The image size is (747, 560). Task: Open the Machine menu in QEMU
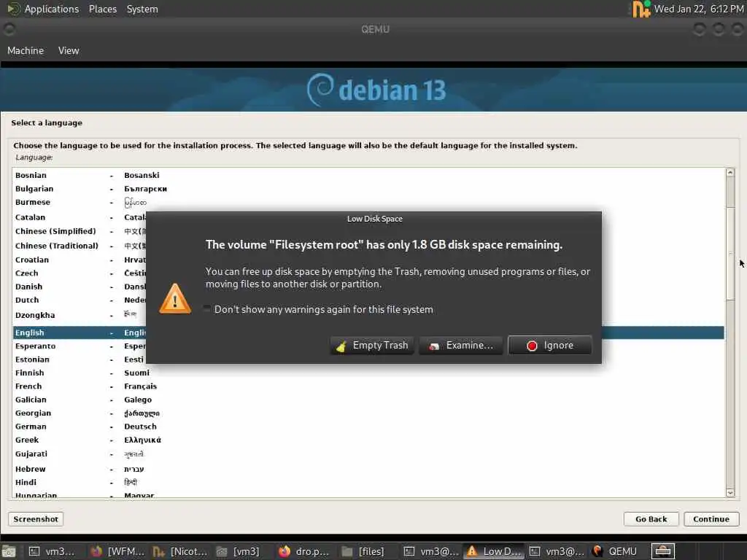pos(26,50)
